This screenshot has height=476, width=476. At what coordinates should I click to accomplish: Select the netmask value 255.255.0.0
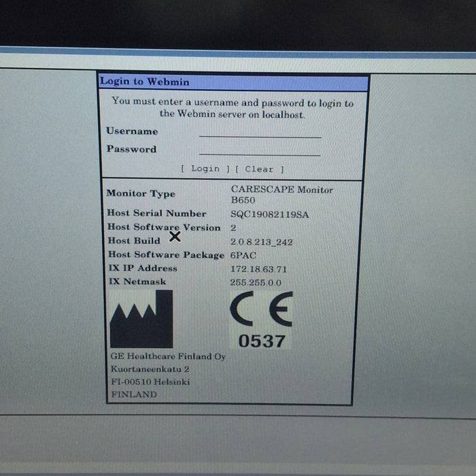[x=256, y=282]
